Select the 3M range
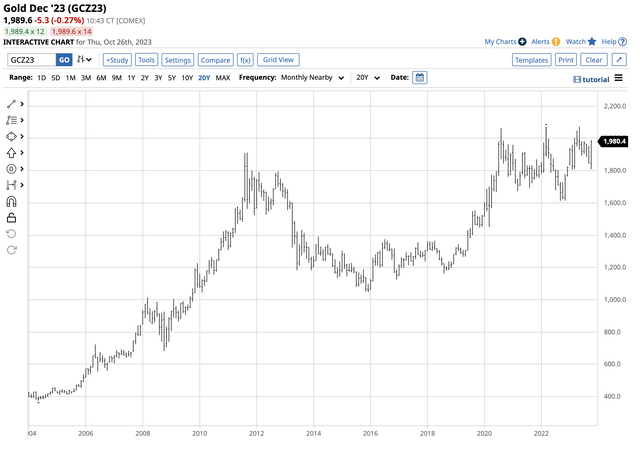This screenshot has width=640, height=453. 86,78
